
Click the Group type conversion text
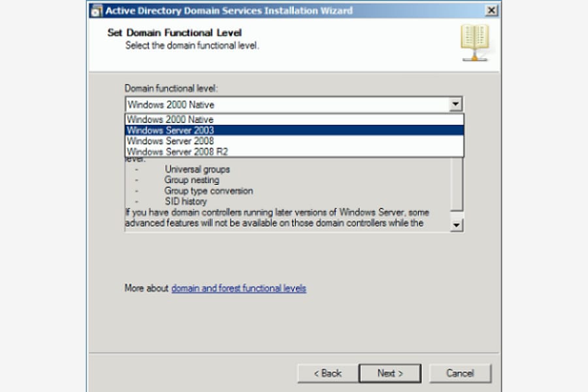pos(208,191)
